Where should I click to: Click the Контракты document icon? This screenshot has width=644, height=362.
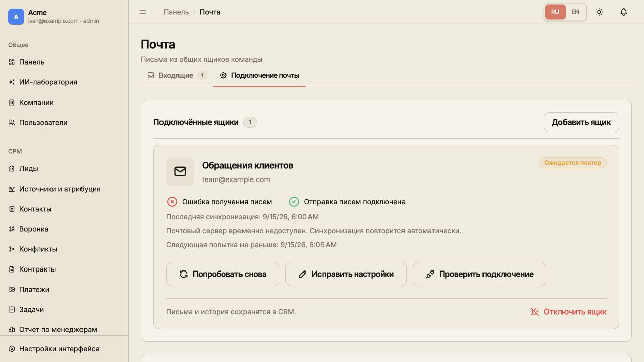coord(12,269)
